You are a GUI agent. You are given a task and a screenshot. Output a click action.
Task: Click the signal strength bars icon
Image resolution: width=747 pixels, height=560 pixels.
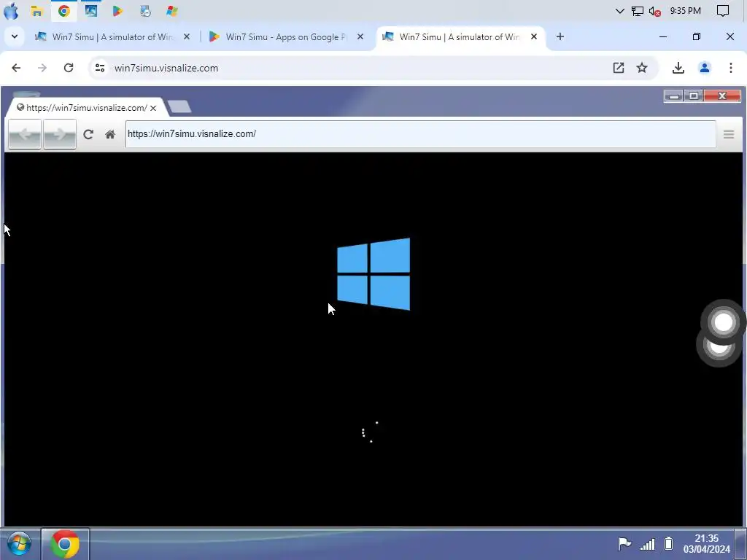click(x=647, y=544)
